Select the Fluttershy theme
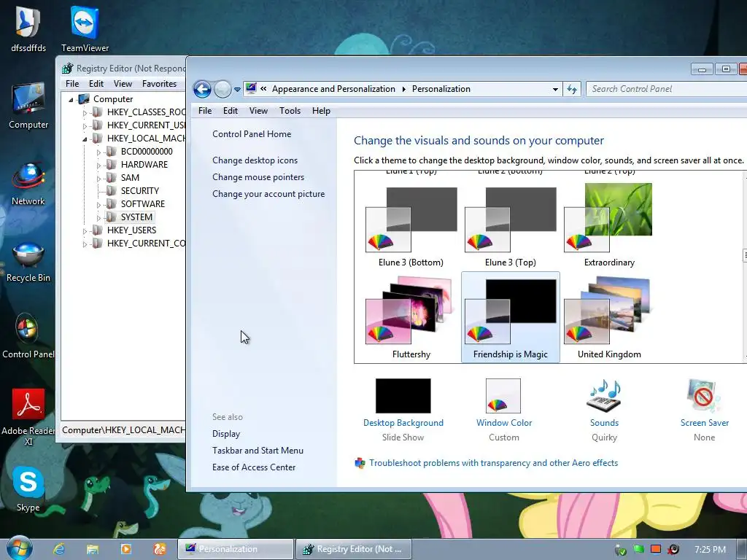Screen dimensions: 747x560 411,318
